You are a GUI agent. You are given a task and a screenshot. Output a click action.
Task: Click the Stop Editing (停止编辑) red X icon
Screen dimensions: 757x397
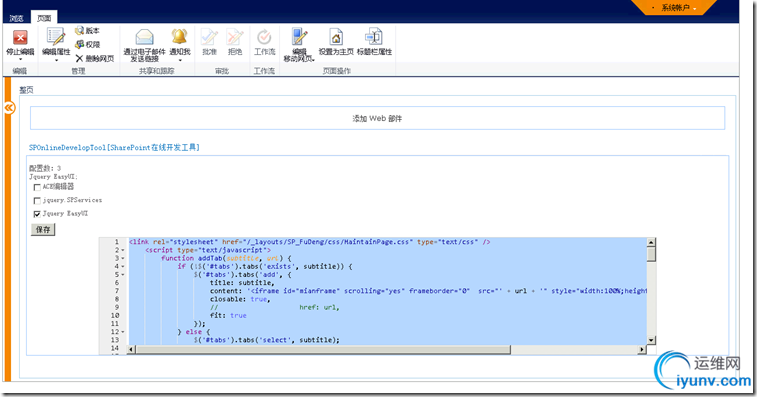tap(20, 37)
